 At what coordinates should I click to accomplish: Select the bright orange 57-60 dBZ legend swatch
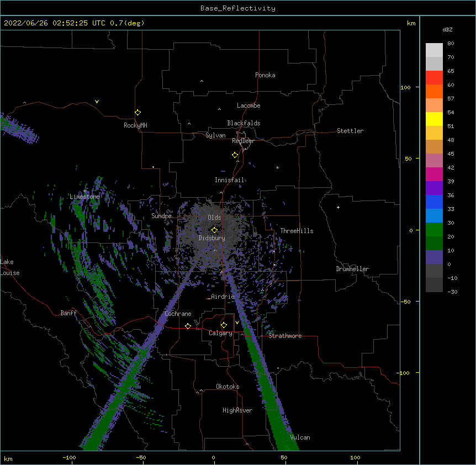click(x=434, y=92)
